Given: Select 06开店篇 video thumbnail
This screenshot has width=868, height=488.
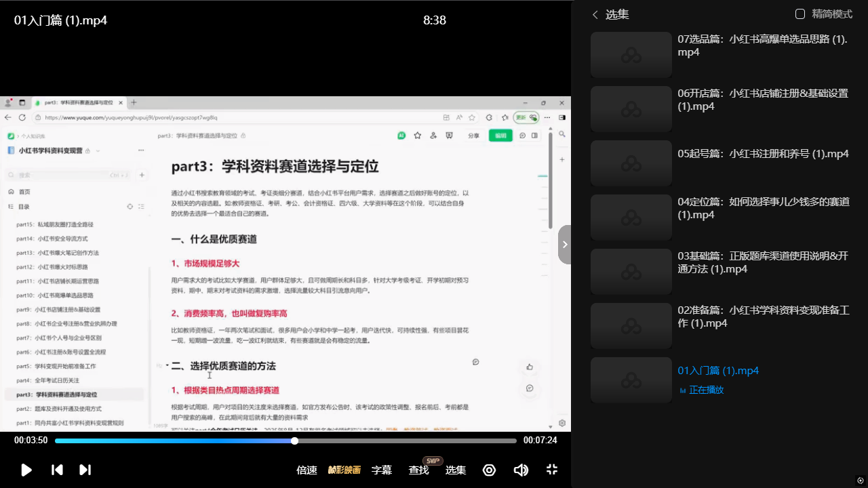Looking at the screenshot, I should coord(631,109).
